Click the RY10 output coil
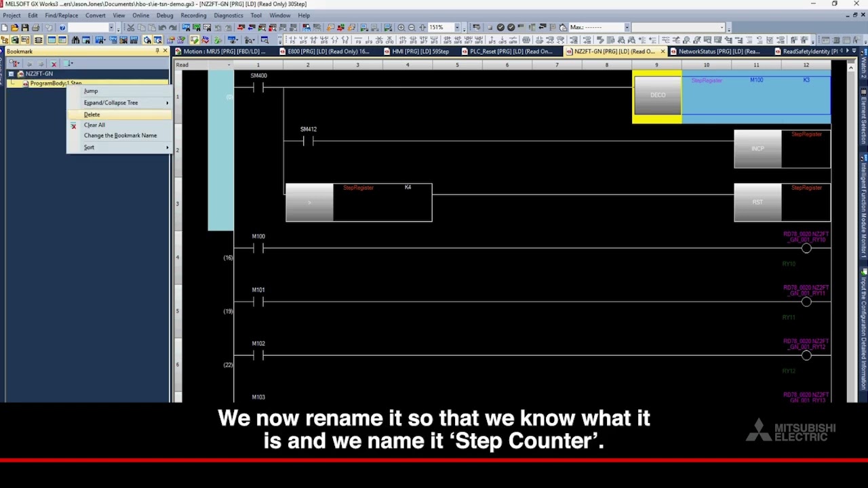The width and height of the screenshot is (868, 488). [806, 249]
